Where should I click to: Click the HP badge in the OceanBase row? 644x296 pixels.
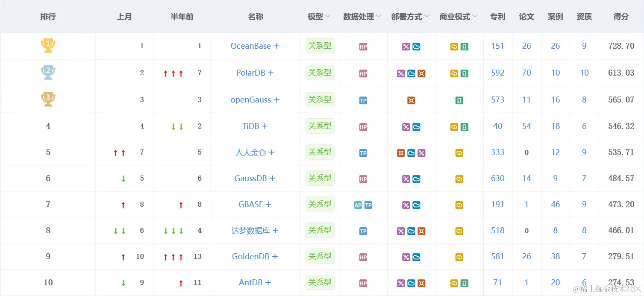coord(363,47)
